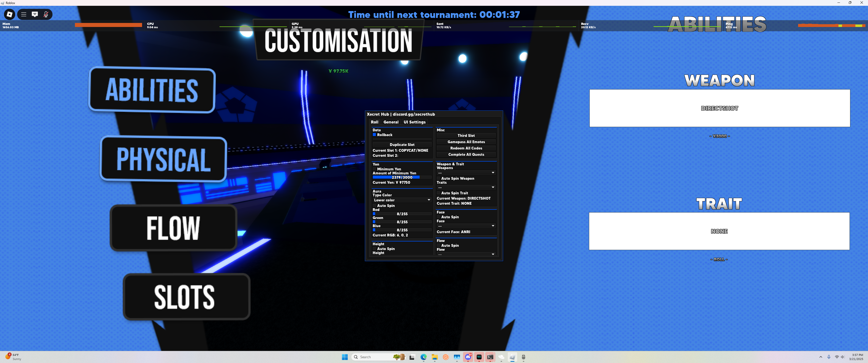
Task: Launch Microsoft Edge from the taskbar
Action: 424,357
